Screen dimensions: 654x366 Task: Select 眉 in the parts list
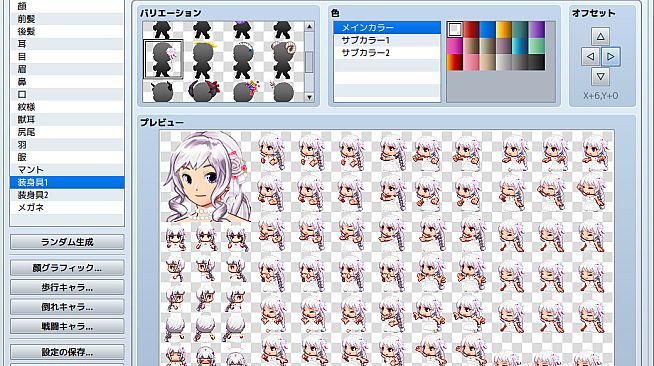(67, 69)
